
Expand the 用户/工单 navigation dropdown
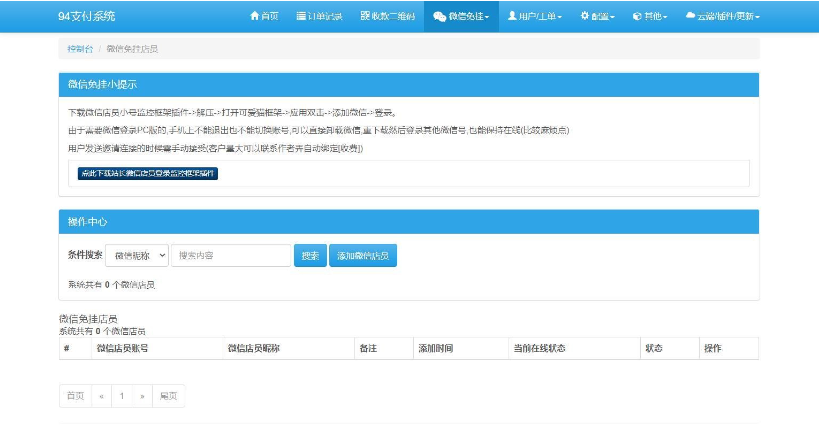(x=535, y=16)
